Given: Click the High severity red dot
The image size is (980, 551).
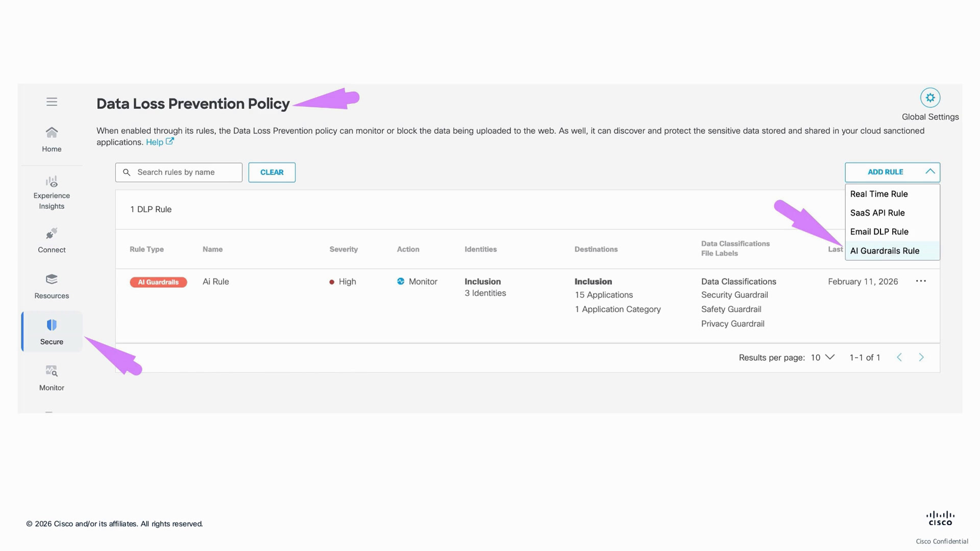Looking at the screenshot, I should (x=332, y=282).
